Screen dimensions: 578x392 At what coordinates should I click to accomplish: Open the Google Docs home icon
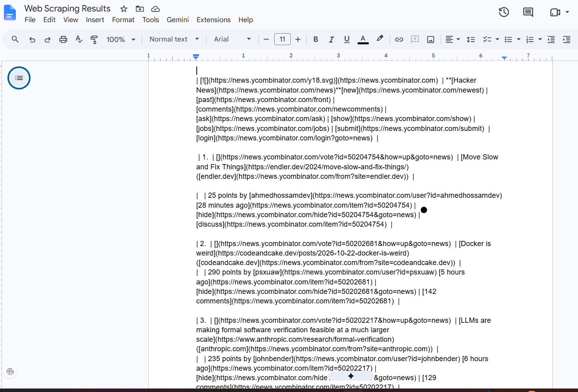[10, 13]
